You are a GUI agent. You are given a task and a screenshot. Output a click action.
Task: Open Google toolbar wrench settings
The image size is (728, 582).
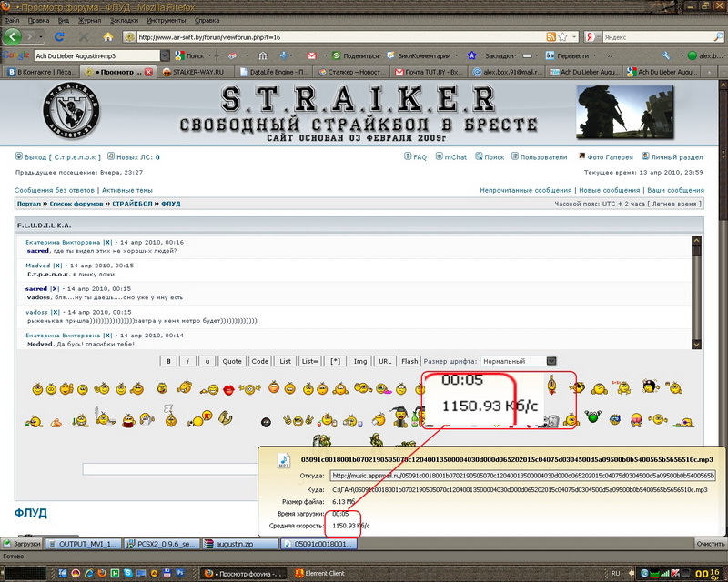(666, 55)
